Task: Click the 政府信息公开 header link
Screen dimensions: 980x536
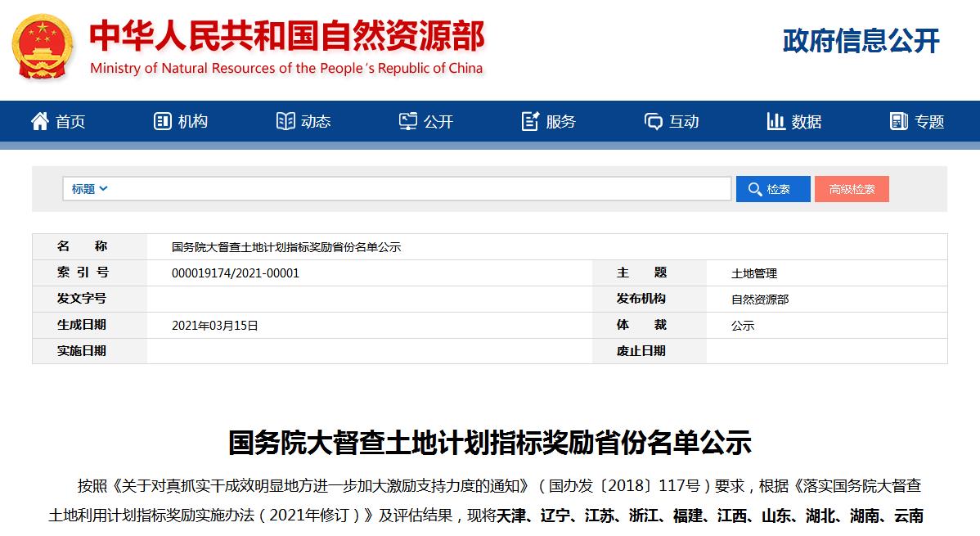Action: (861, 41)
